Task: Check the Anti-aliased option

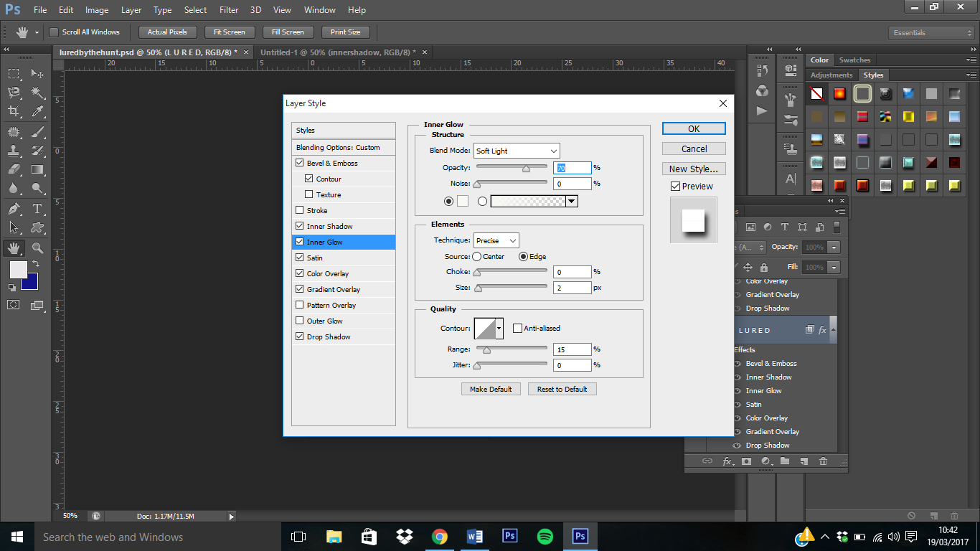Action: pos(517,328)
